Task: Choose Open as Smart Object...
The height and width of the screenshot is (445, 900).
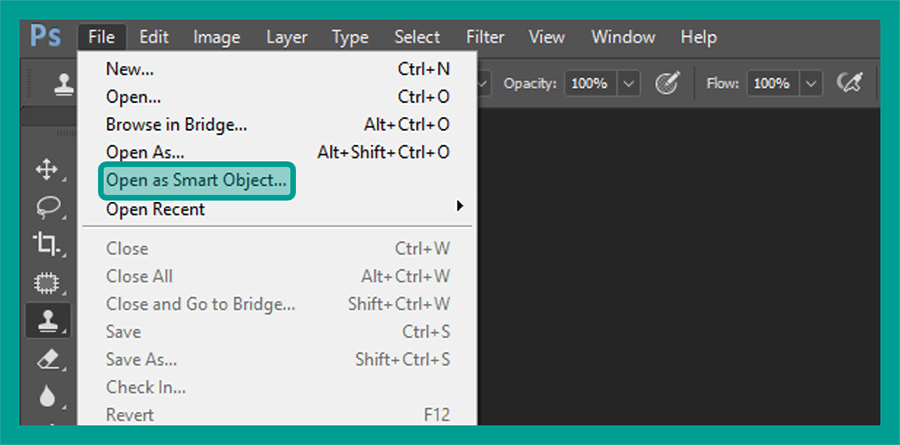Action: pos(196,180)
